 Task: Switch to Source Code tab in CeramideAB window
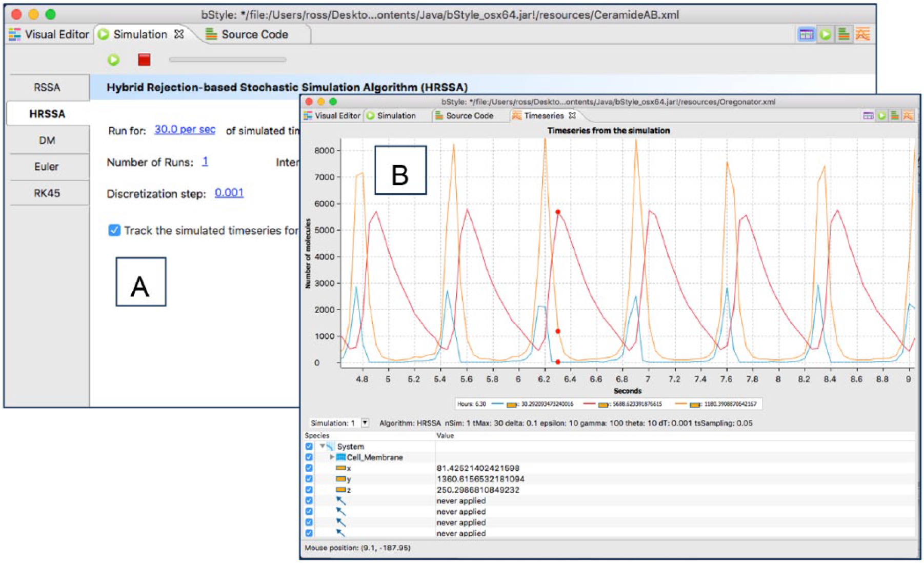(247, 34)
